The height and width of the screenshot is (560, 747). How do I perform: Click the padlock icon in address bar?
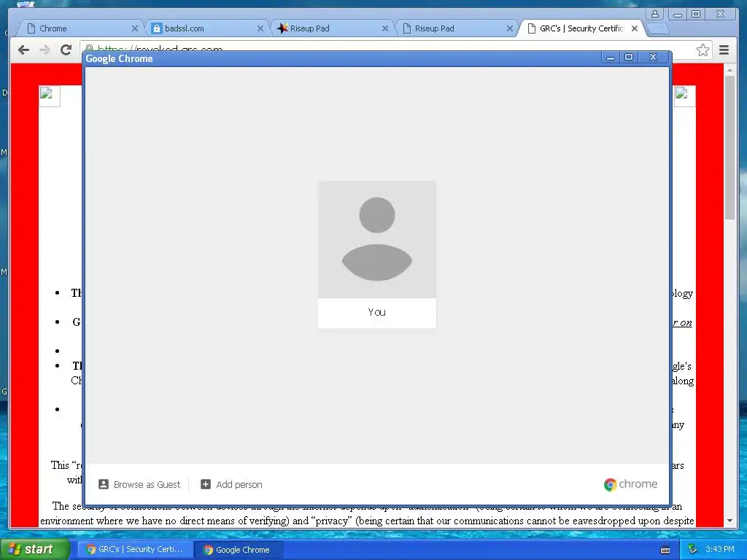(89, 49)
